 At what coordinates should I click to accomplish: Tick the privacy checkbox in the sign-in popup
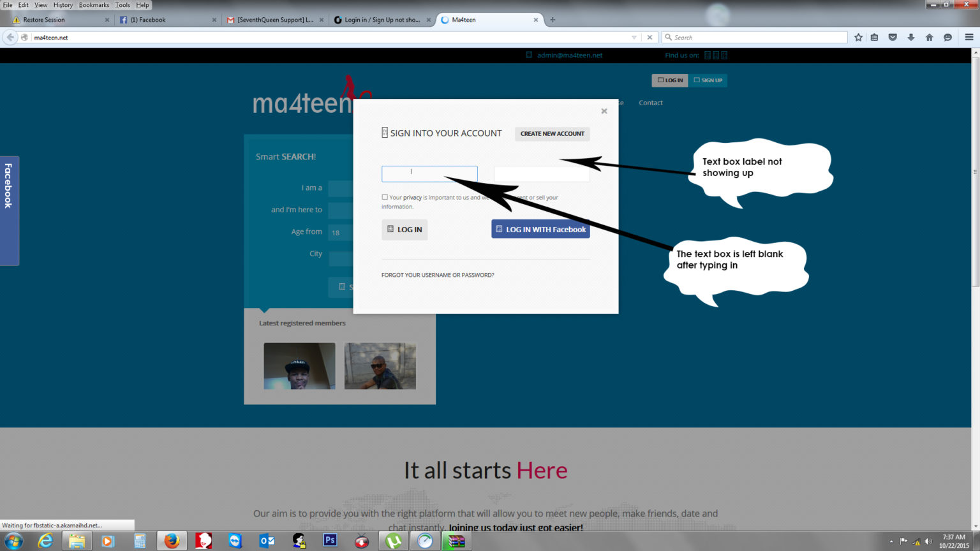(385, 197)
